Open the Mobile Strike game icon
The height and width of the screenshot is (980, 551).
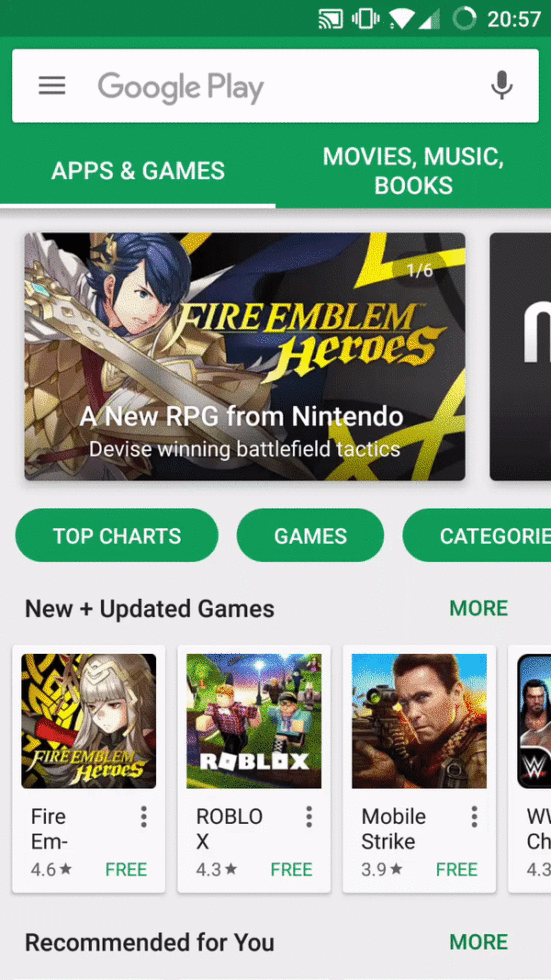419,721
